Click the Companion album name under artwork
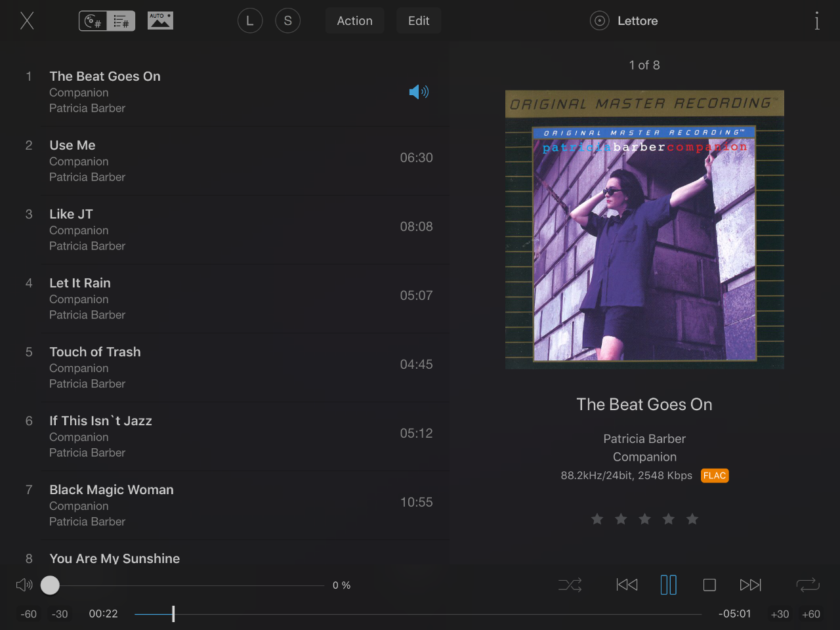840x630 pixels. click(644, 457)
